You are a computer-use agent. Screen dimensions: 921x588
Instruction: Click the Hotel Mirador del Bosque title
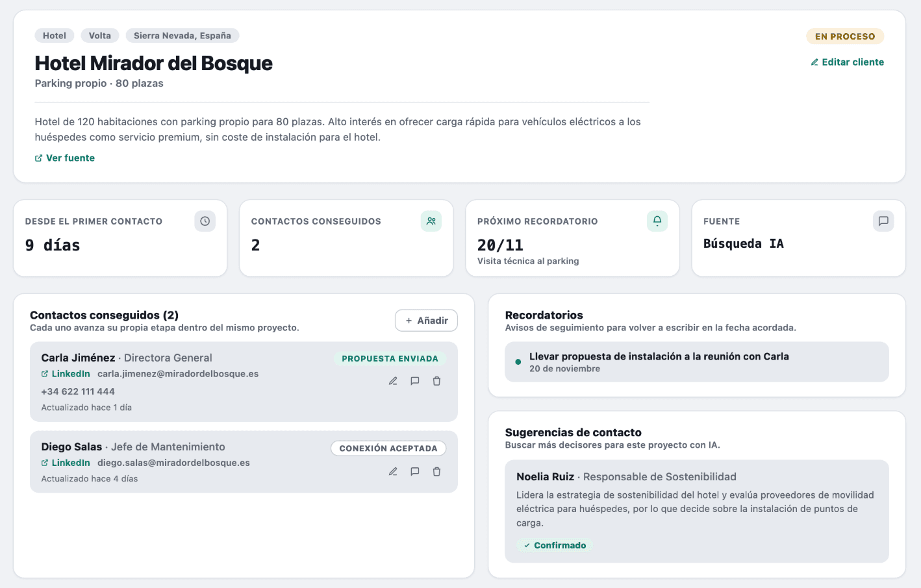coord(153,63)
